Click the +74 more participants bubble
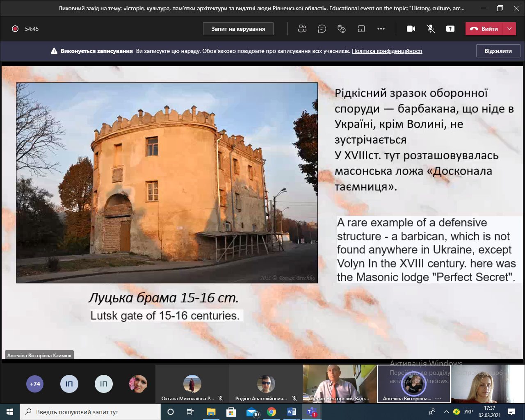Image resolution: width=525 pixels, height=420 pixels. 35,384
